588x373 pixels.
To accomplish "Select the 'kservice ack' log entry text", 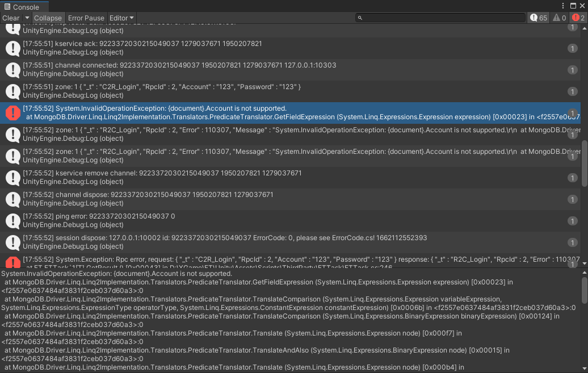I will (x=142, y=44).
